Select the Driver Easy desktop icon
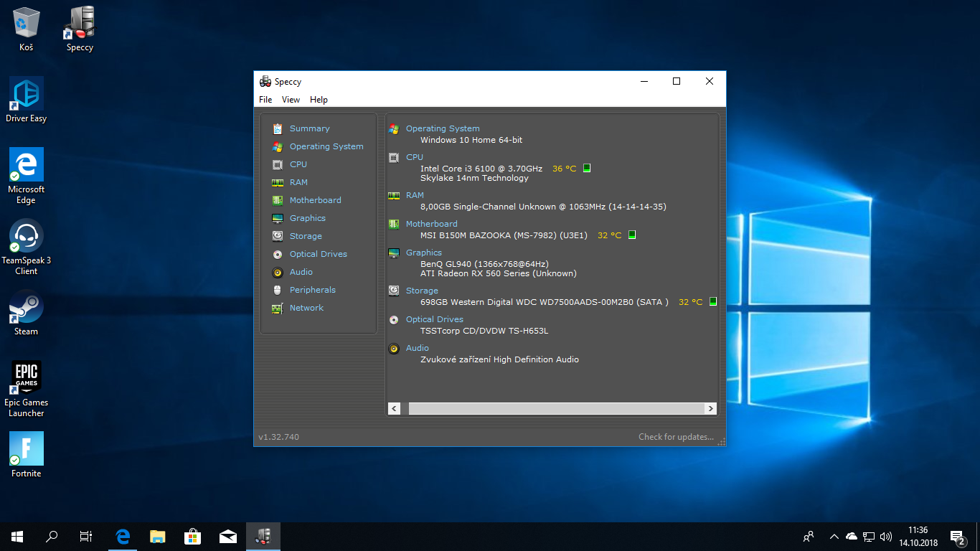The width and height of the screenshot is (980, 551). pos(27,100)
